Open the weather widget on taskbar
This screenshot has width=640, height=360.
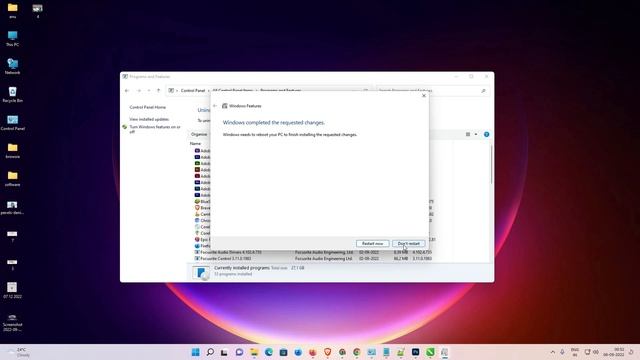pos(18,352)
